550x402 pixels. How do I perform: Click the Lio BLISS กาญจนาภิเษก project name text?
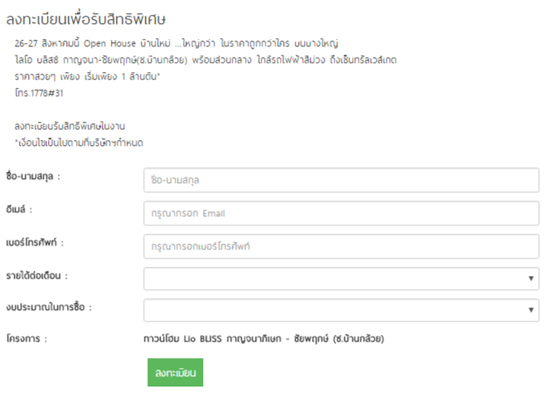click(264, 339)
